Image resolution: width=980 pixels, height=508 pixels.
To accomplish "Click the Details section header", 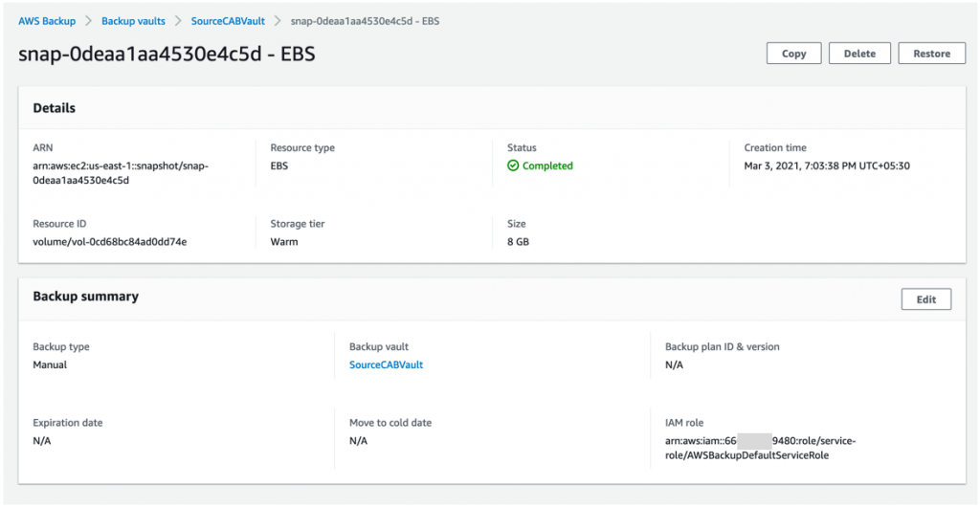I will click(55, 108).
